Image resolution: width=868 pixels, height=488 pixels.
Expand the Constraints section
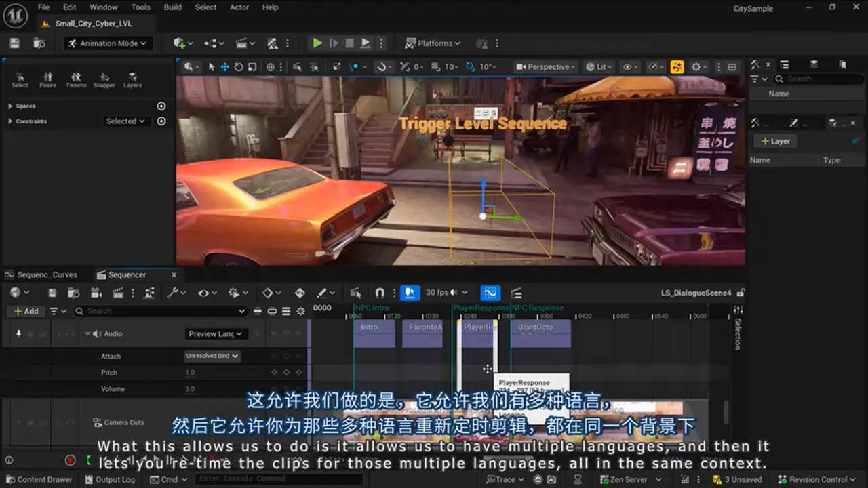click(11, 121)
